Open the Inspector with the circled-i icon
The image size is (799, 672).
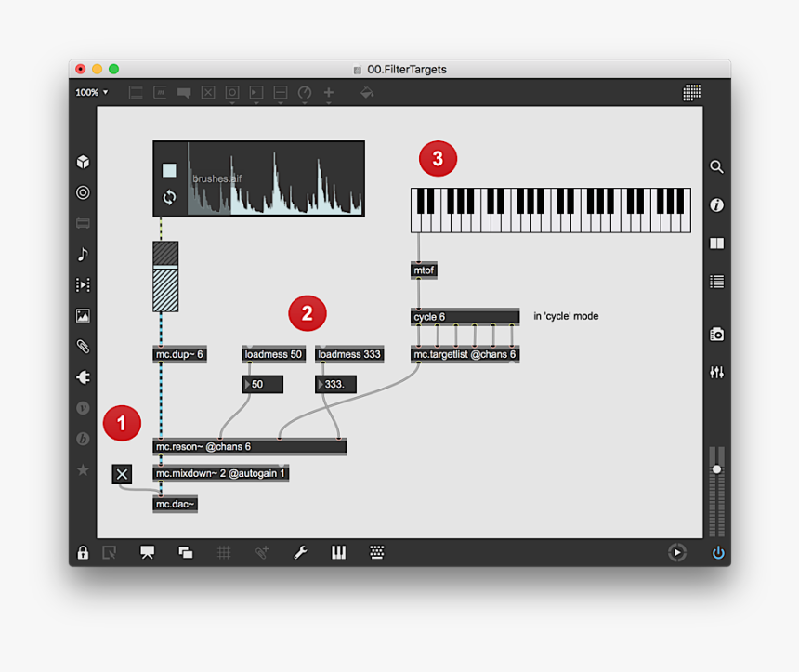pyautogui.click(x=716, y=205)
